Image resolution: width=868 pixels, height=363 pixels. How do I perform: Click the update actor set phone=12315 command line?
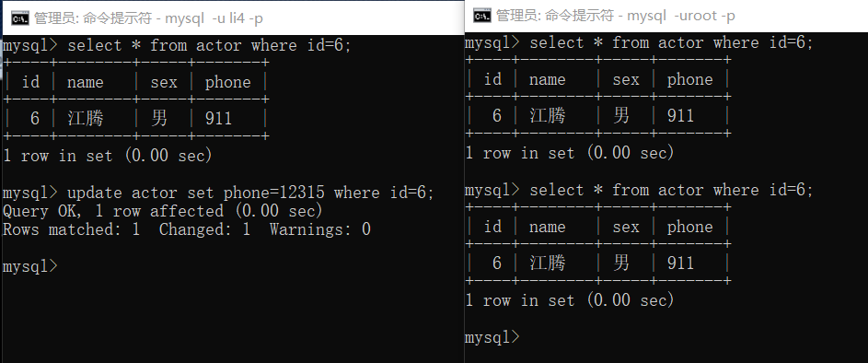click(218, 193)
